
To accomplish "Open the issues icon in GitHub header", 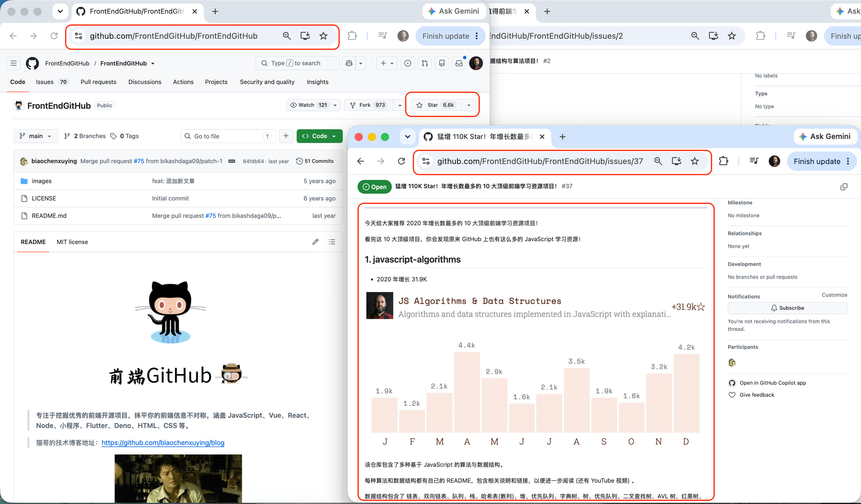I will pos(408,63).
